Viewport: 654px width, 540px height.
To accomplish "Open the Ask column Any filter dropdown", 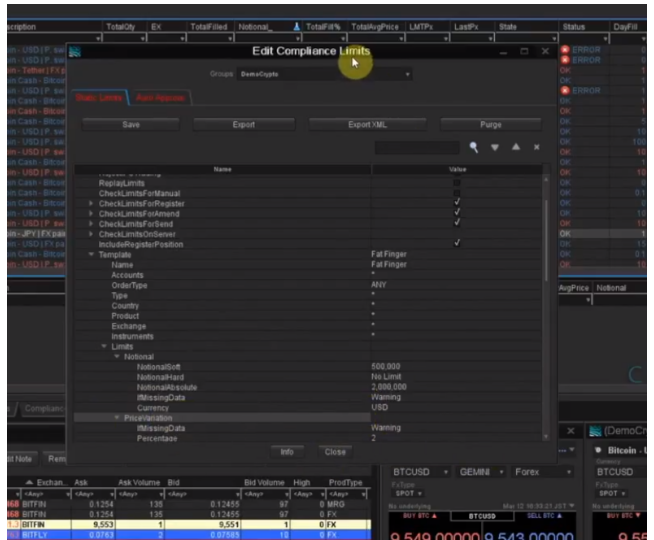I will tap(93, 494).
